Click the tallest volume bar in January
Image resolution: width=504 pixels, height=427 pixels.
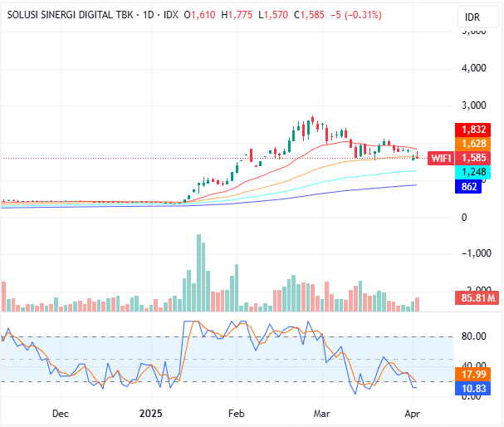coord(198,273)
